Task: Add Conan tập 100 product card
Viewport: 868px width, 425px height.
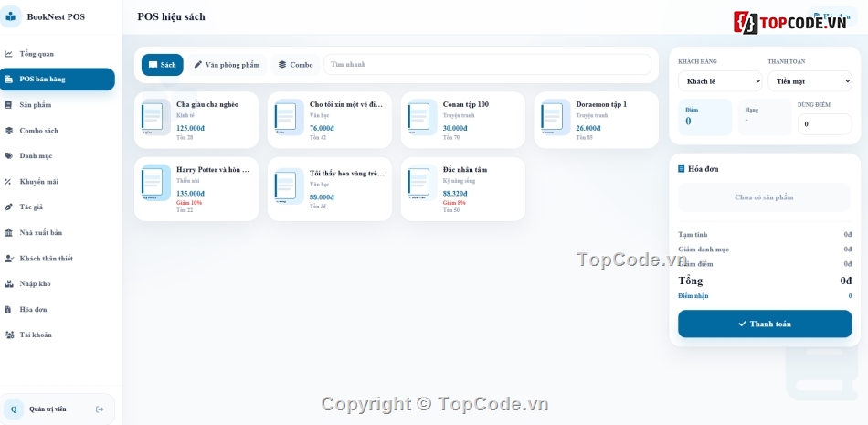Action: [x=463, y=120]
